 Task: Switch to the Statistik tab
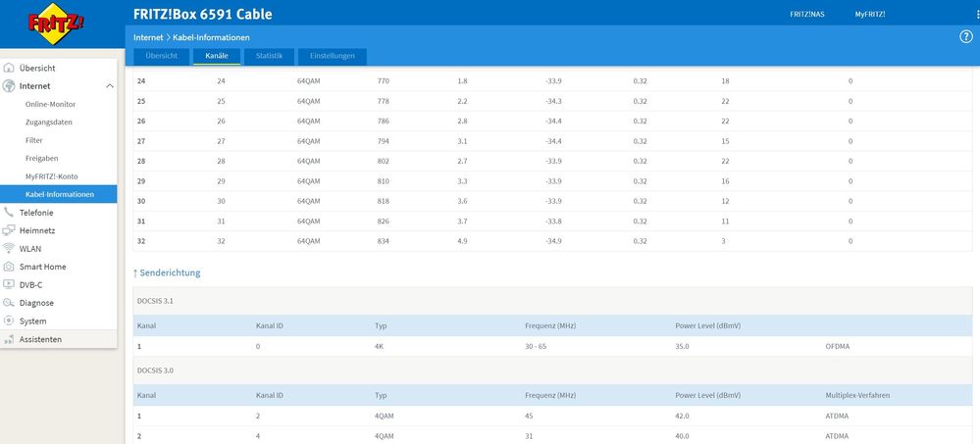tap(270, 56)
